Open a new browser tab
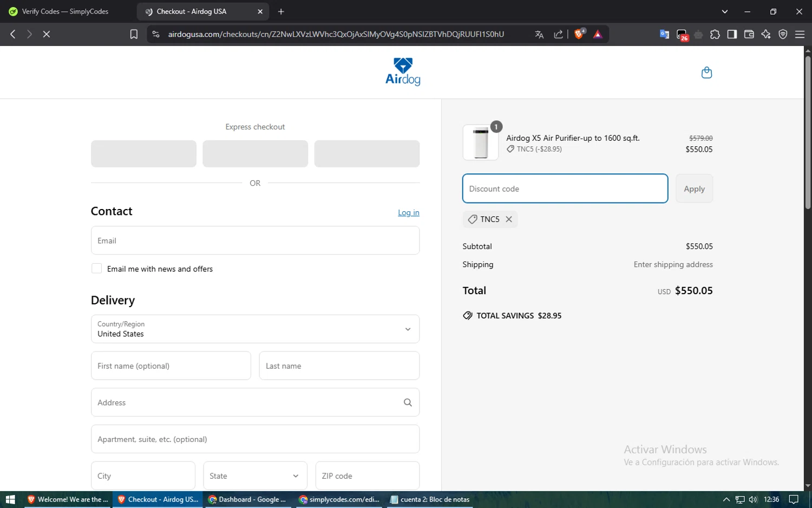The height and width of the screenshot is (508, 812). point(281,11)
